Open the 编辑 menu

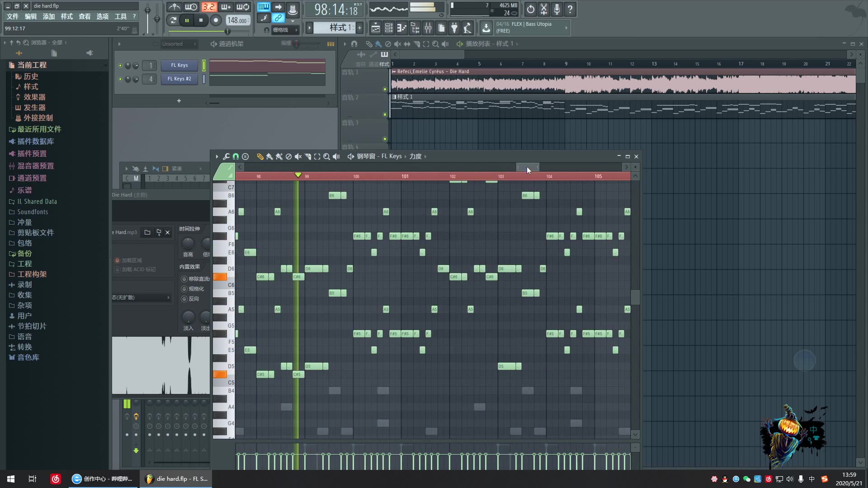coord(31,16)
